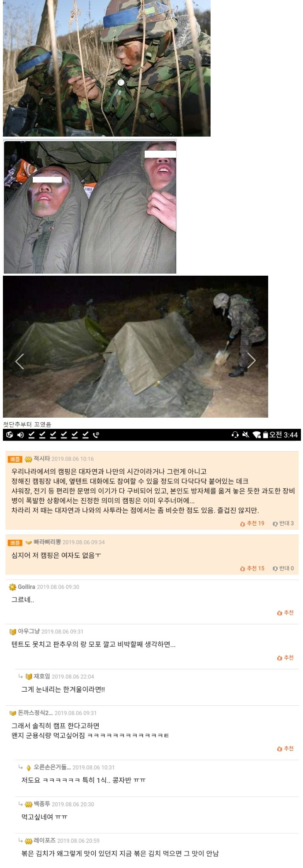Downvote 적시타's comment with 반대 3
This screenshot has height=868, width=303.
click(x=283, y=523)
